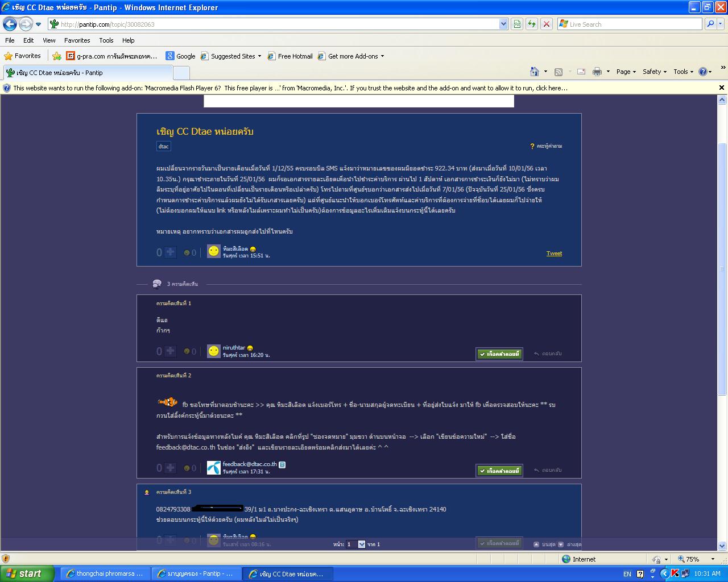This screenshot has width=728, height=582.
Task: Click the dtac tag label
Action: click(x=164, y=146)
